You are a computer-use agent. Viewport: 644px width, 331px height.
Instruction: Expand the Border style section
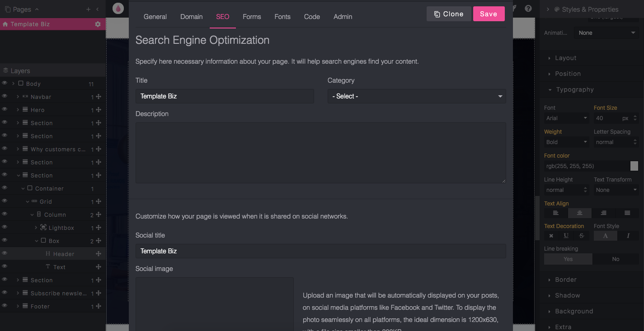[x=565, y=280]
